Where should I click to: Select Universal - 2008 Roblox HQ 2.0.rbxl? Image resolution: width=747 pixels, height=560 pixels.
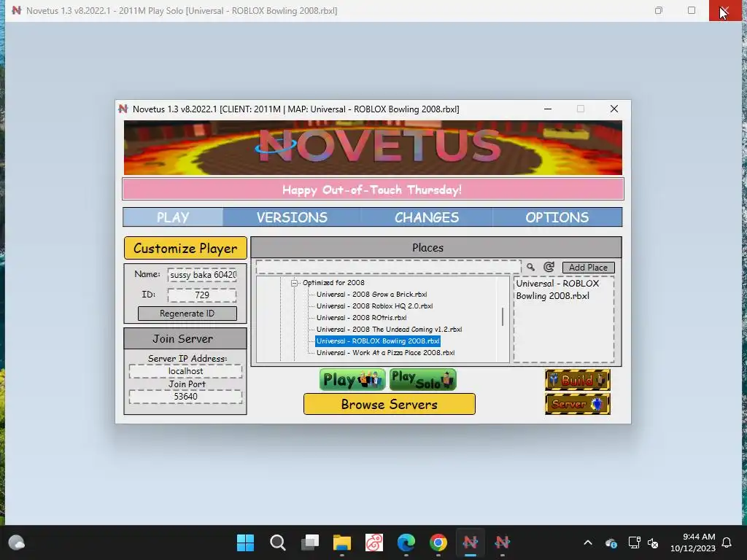pos(374,306)
